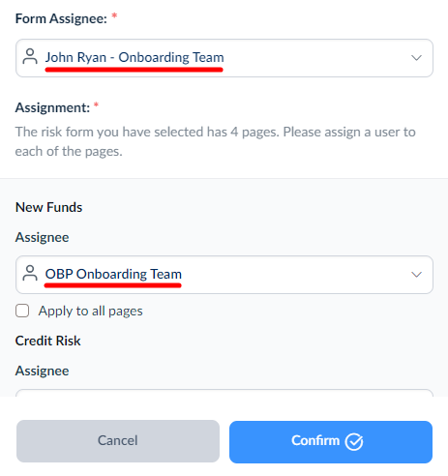Screen dimensions: 448x476
Task: Click the Assignee label under New Funds
Action: click(x=43, y=237)
